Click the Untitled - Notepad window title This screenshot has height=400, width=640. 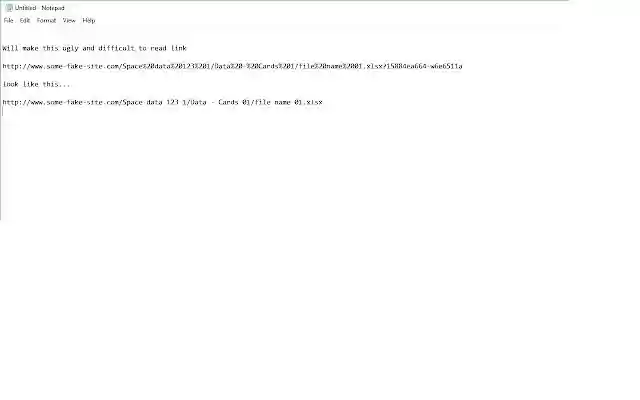point(40,8)
